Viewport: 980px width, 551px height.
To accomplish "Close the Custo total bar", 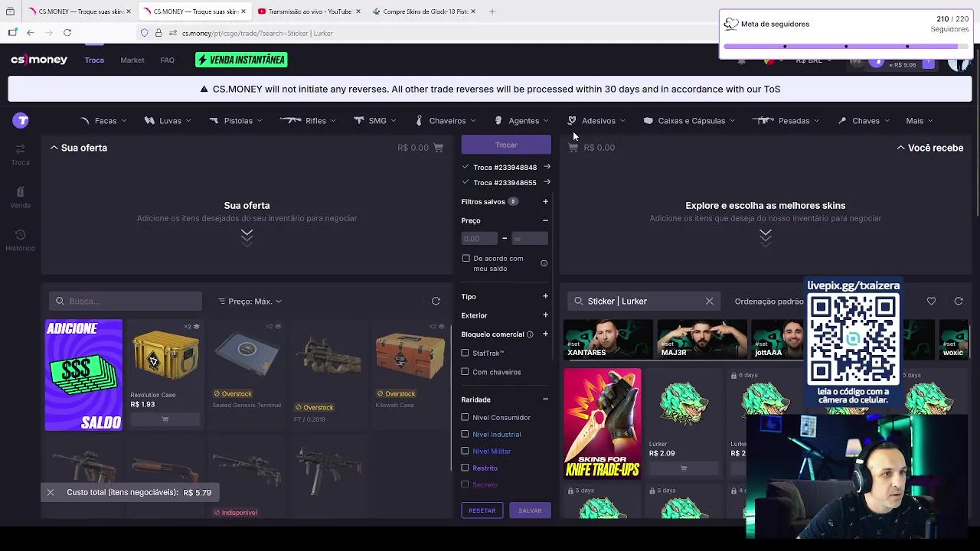I will (51, 492).
